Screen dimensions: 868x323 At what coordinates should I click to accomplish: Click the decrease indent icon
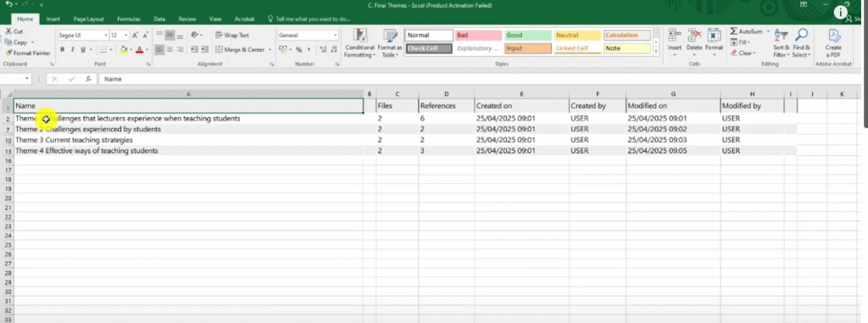tap(194, 50)
